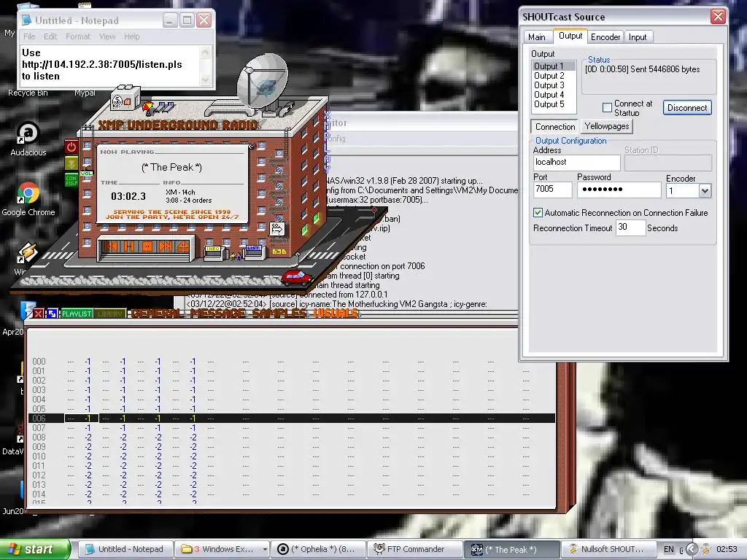Close the XMPlay info panel with red X
The height and width of the screenshot is (560, 747).
coord(39,314)
